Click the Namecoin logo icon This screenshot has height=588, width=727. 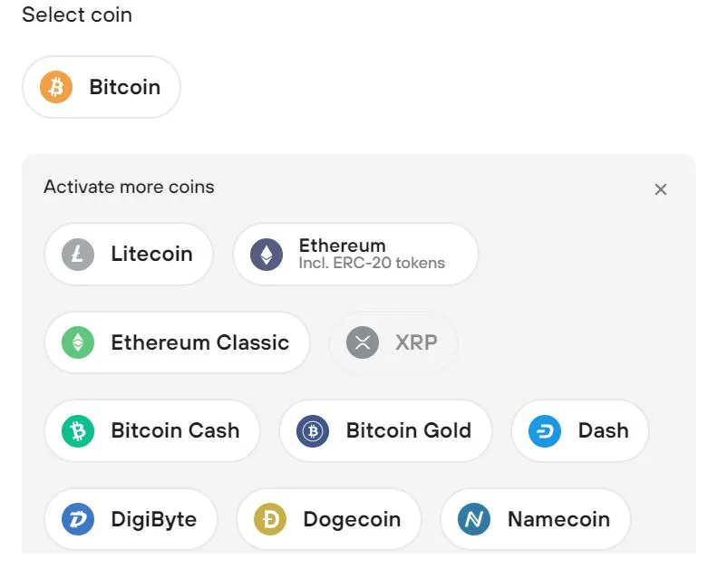(x=474, y=519)
